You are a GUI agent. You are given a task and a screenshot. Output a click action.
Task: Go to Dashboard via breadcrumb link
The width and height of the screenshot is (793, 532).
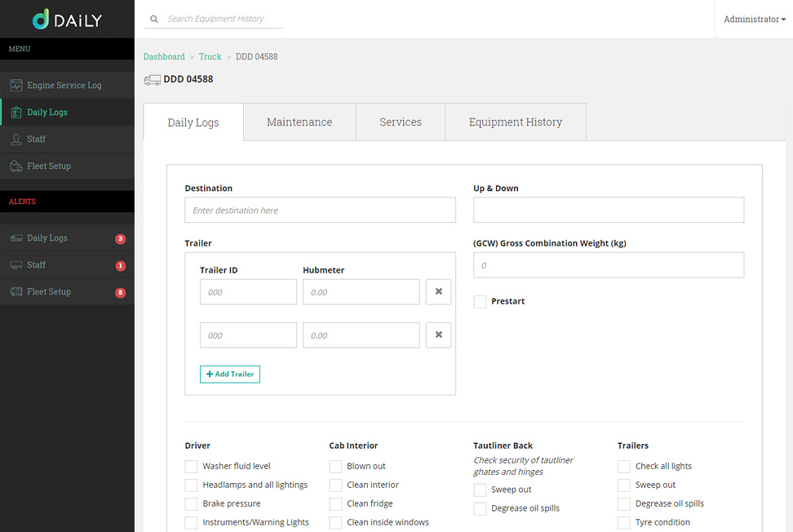164,57
